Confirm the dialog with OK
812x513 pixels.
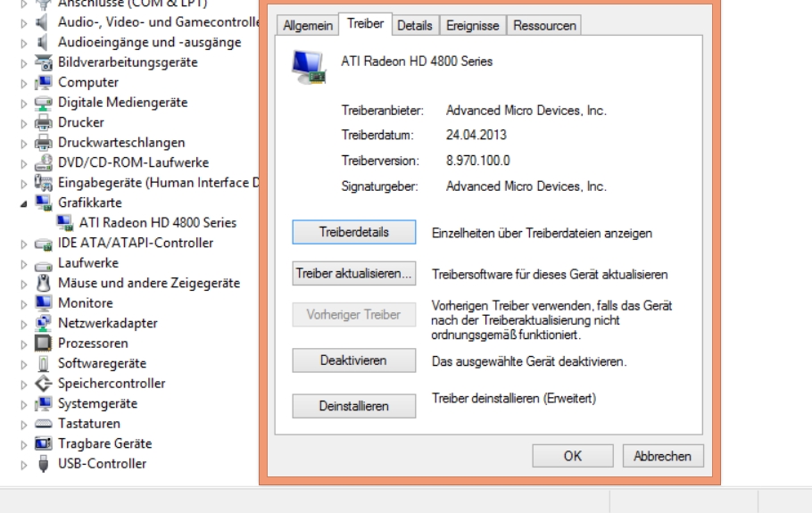(573, 456)
